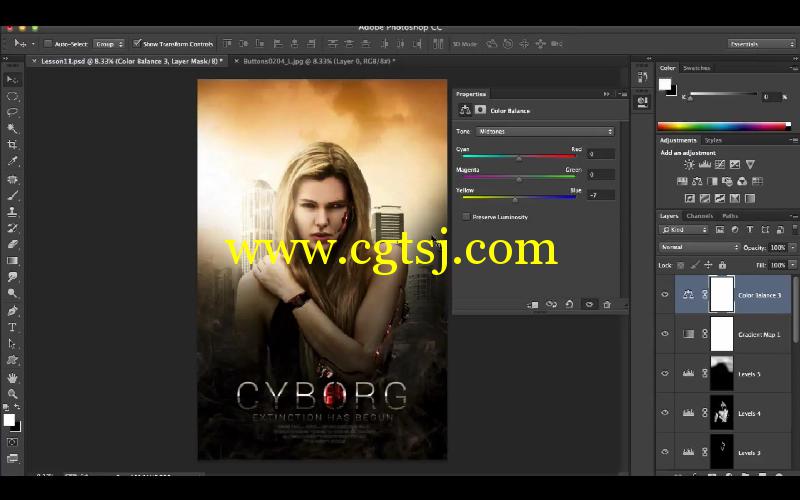The width and height of the screenshot is (800, 500).
Task: Click the Quick Mask mode icon
Action: point(12,442)
